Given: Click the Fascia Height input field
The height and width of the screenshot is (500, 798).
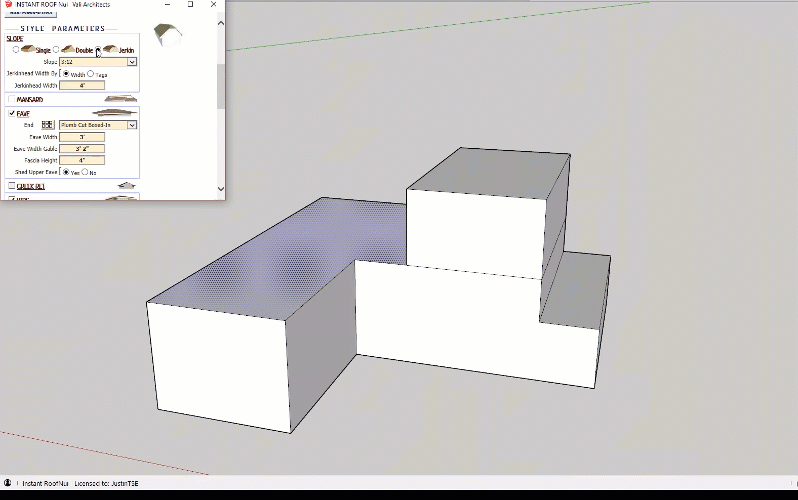Looking at the screenshot, I should pos(82,160).
